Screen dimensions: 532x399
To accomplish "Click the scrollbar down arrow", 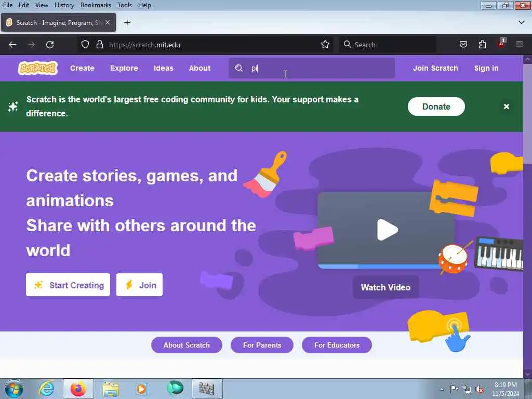I will pos(527,374).
